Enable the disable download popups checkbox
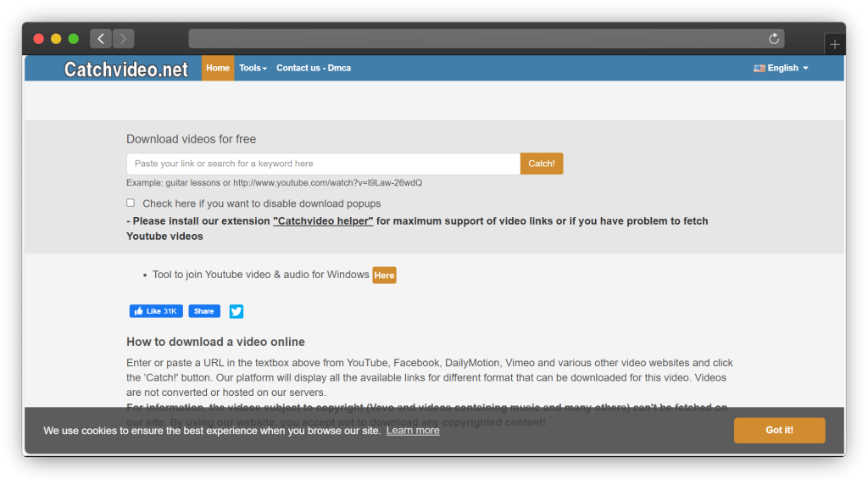868x479 pixels. coord(131,203)
